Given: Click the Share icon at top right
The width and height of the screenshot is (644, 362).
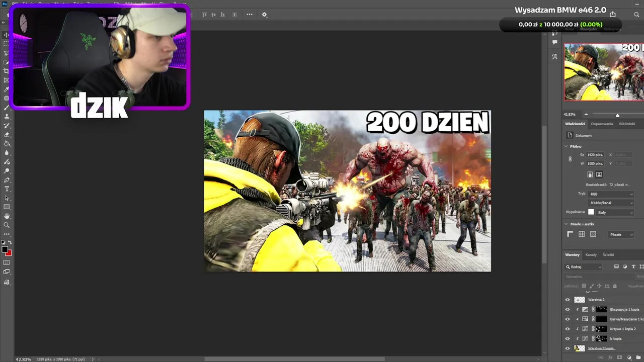Looking at the screenshot, I should [612, 14].
